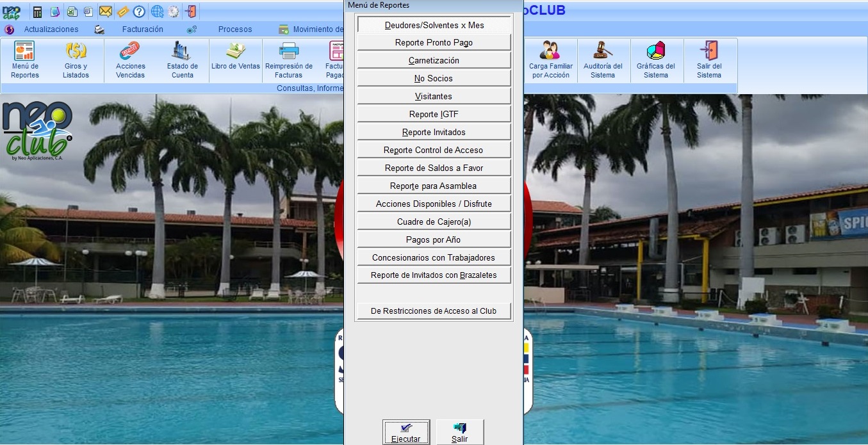Open the gear settings icon

click(174, 12)
